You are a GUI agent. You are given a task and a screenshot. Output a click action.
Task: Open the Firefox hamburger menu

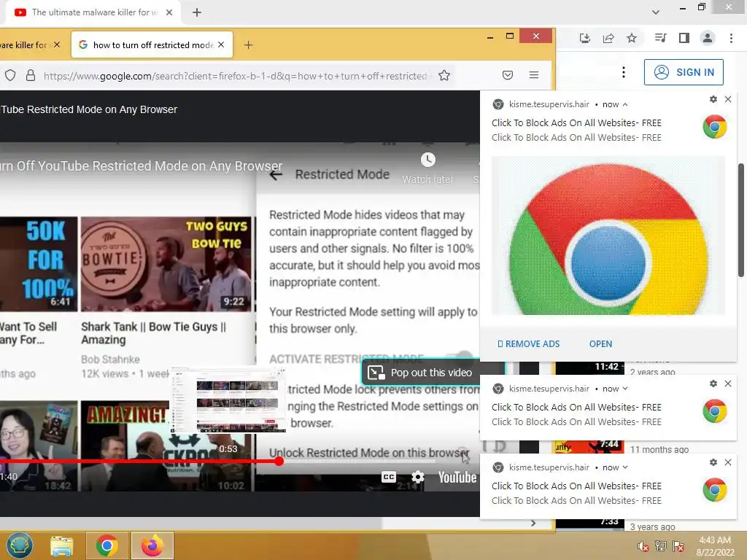tap(533, 75)
